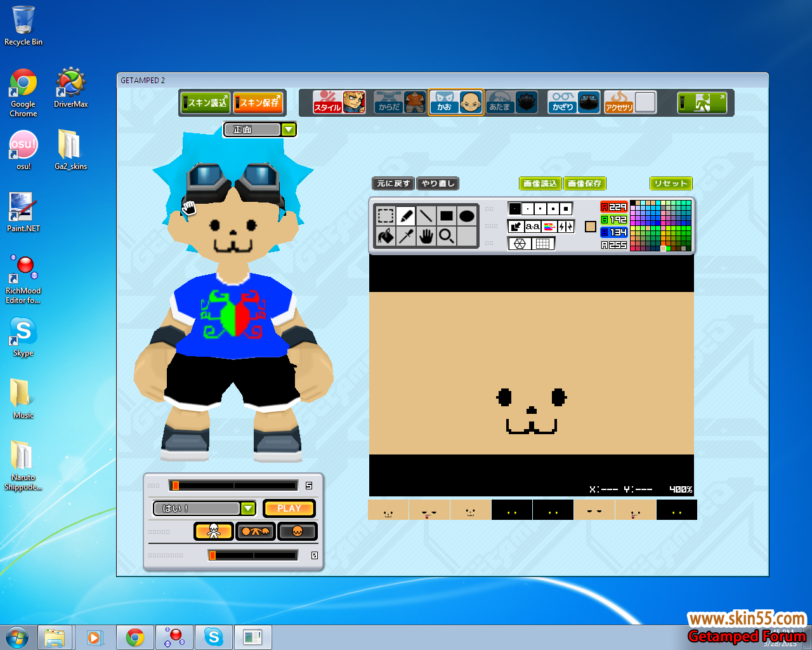Open the あたま head tab
The height and width of the screenshot is (650, 812).
(513, 102)
